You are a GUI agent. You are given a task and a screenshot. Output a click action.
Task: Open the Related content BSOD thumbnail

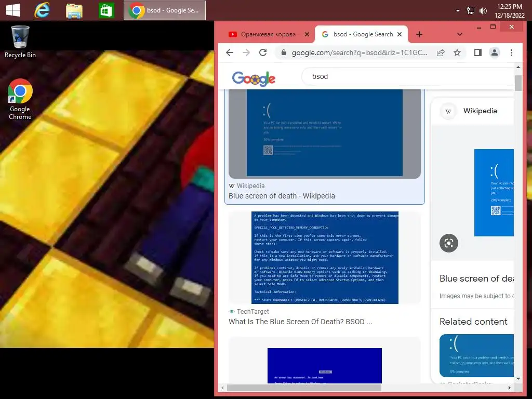[476, 355]
